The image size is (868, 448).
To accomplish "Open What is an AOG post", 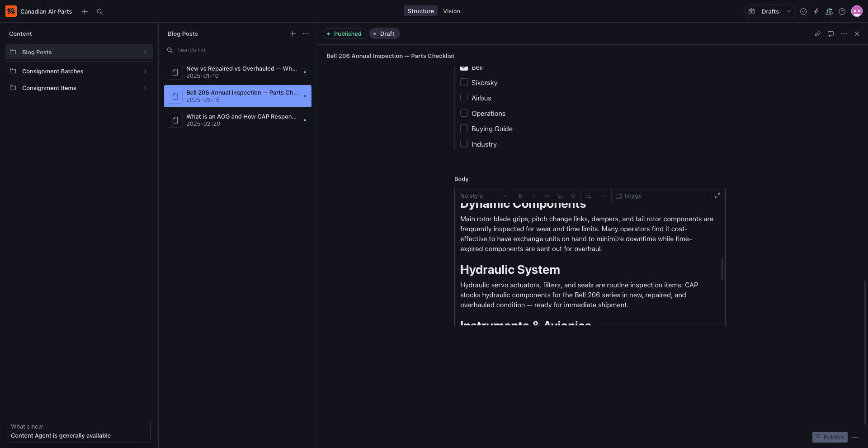I will [x=238, y=120].
